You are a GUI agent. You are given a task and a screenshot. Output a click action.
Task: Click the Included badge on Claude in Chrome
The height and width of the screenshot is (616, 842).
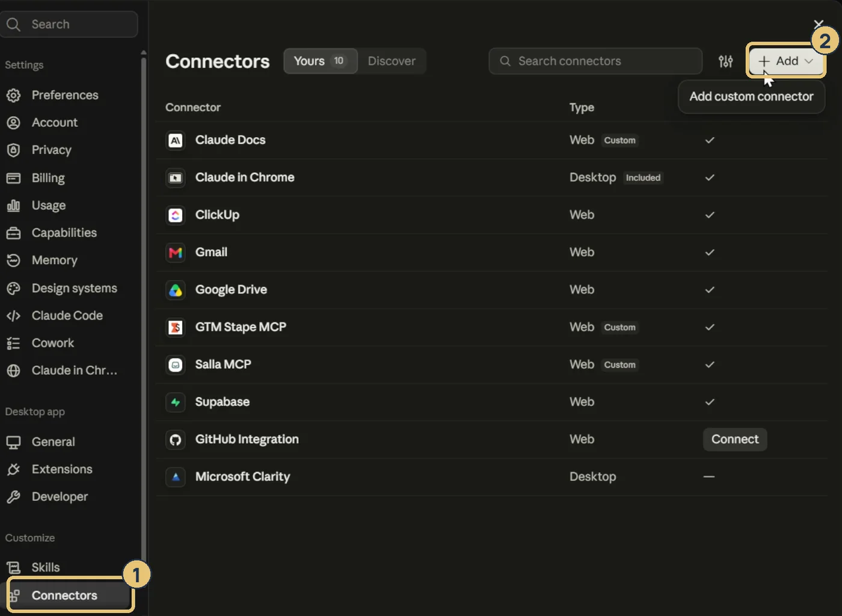click(x=643, y=177)
